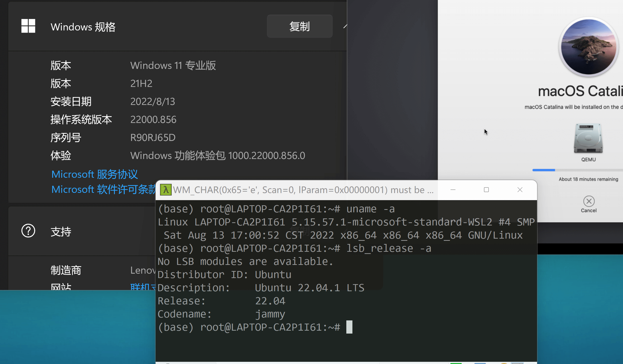Click the circled X icon above Cancel in the installer
Viewport: 623px width, 364px height.
[x=589, y=201]
